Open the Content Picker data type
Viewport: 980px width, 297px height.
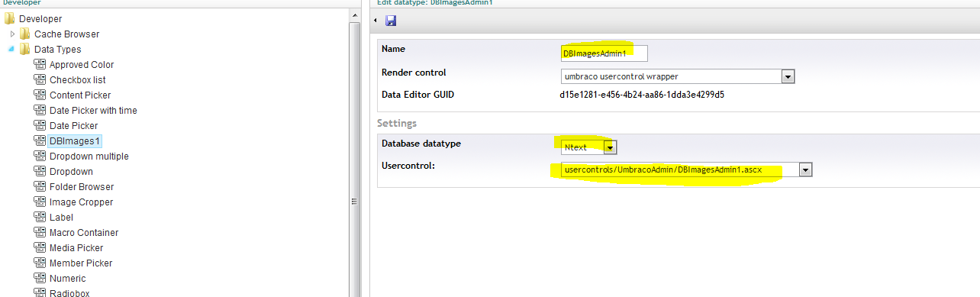point(80,95)
